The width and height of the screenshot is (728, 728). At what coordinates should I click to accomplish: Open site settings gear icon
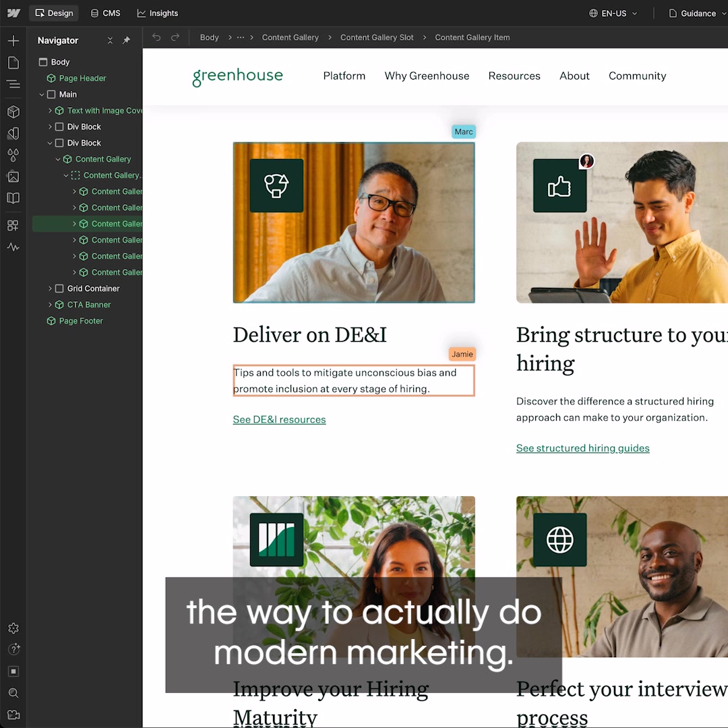(13, 628)
